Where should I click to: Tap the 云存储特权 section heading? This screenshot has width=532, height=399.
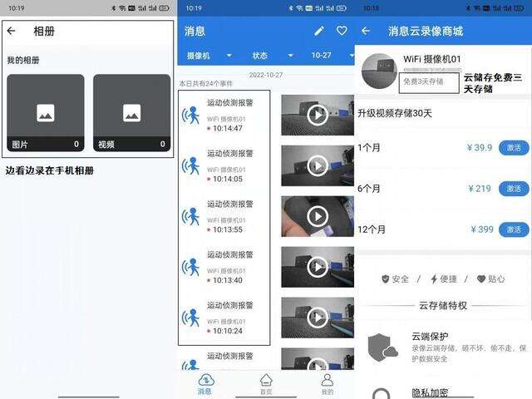pyautogui.click(x=443, y=305)
